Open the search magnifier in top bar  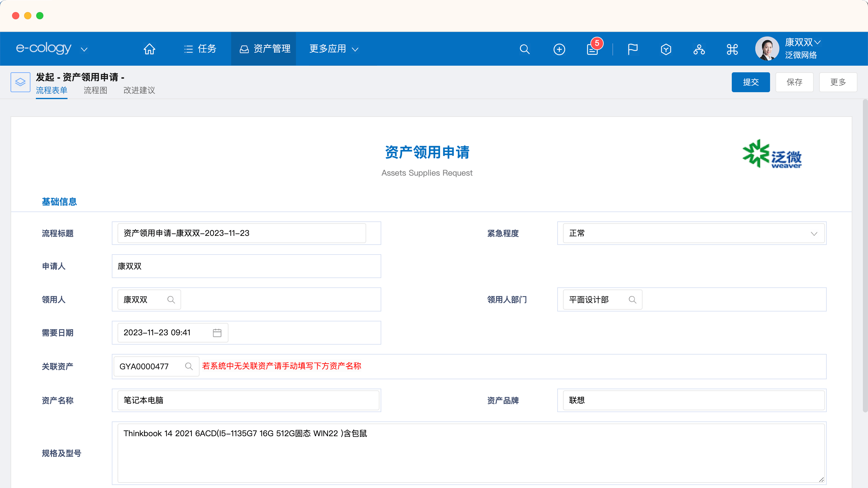coord(525,49)
